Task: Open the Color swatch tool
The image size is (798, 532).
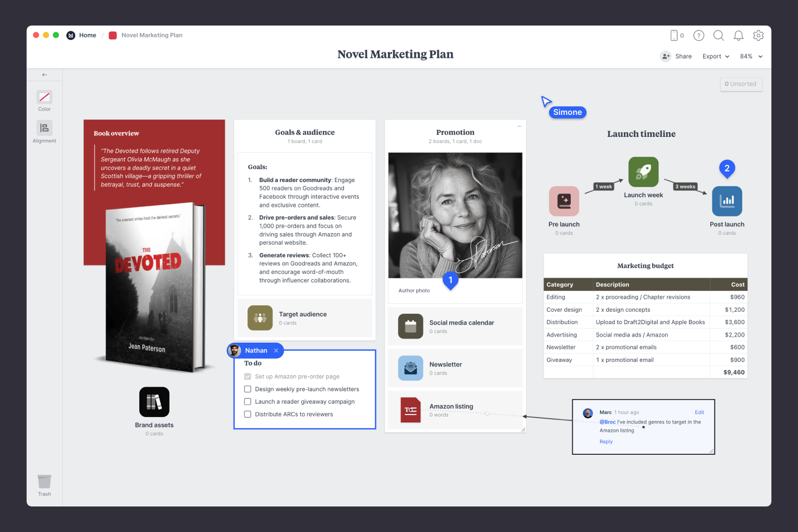Action: pos(44,97)
